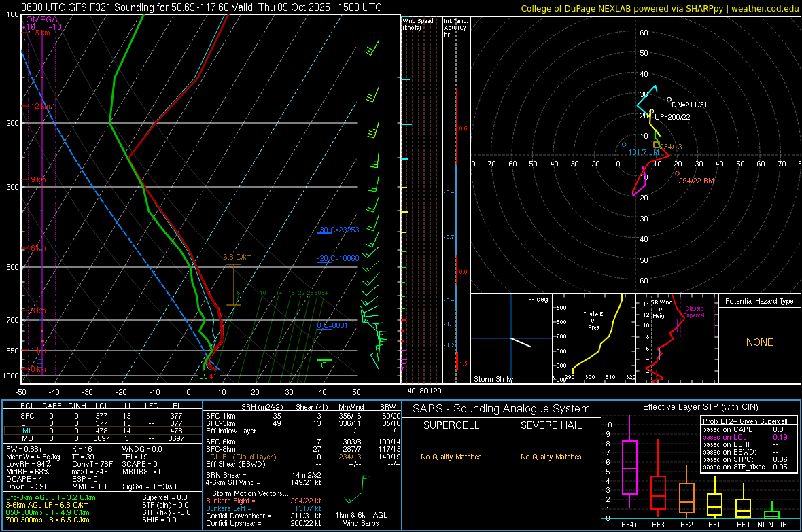The width and height of the screenshot is (802, 532).
Task: Select the OMEGA label on the skew-T
Action: click(42, 20)
